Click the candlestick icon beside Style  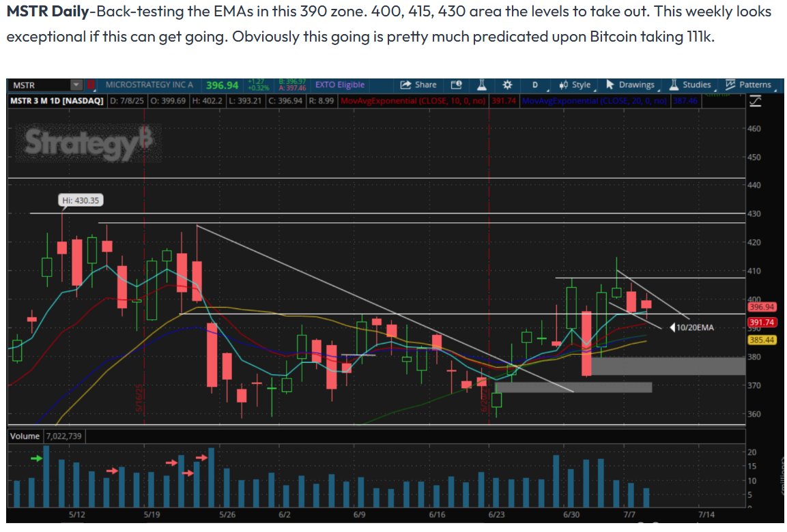coord(564,85)
